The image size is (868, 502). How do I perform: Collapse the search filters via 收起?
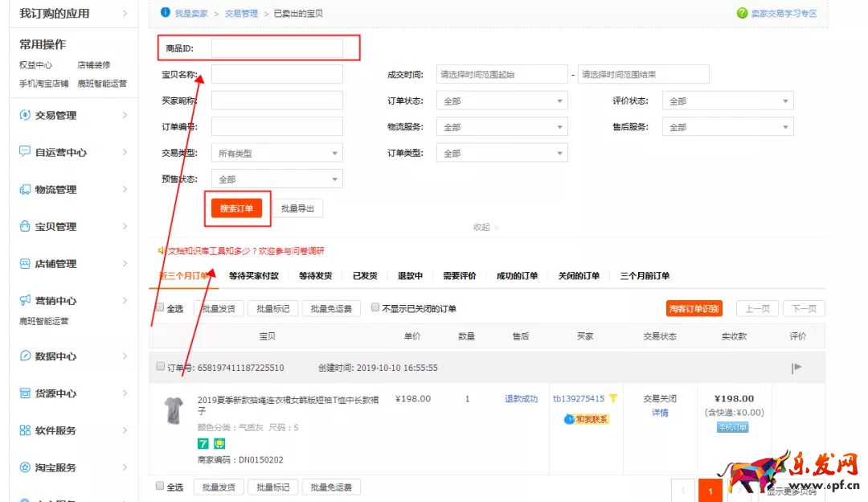click(x=481, y=227)
